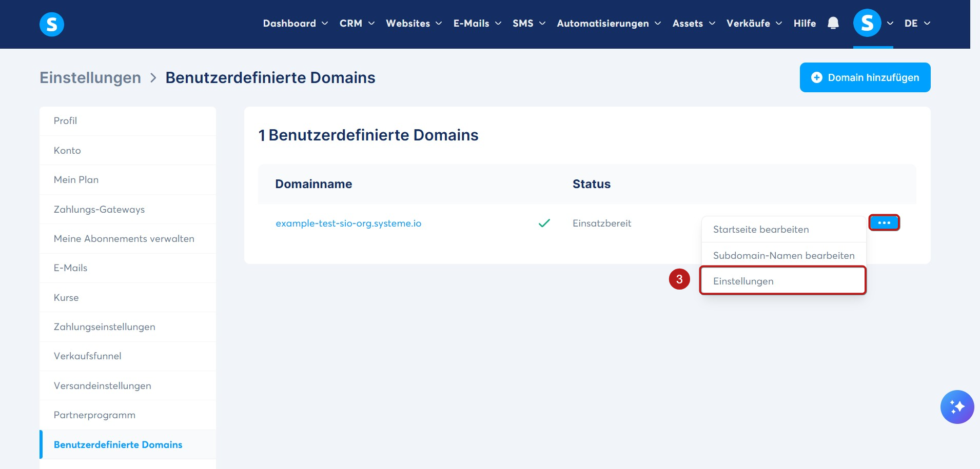Screen dimensions: 980x469
Task: Expand the Dashboard dropdown menu
Action: point(295,23)
